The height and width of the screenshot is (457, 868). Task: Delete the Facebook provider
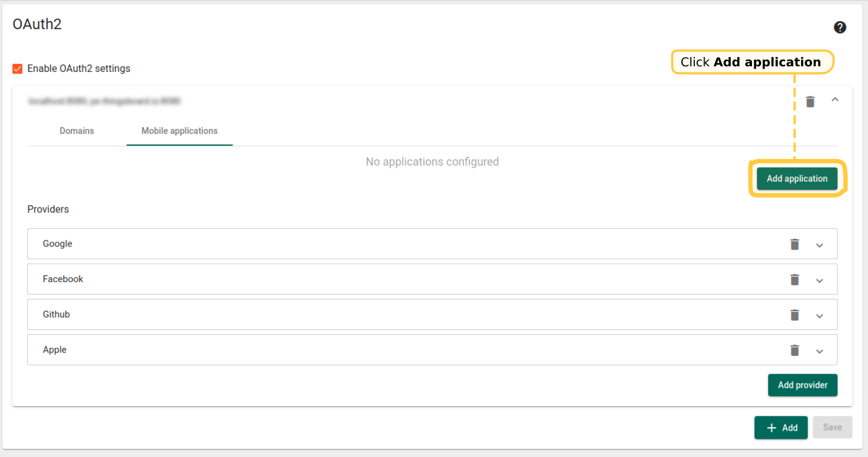(x=794, y=280)
